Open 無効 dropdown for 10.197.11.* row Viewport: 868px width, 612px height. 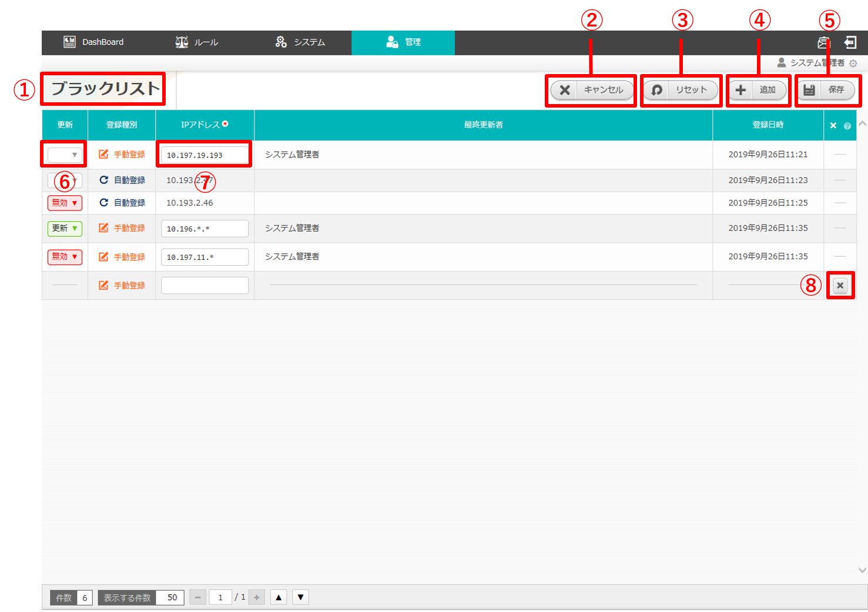coord(65,257)
